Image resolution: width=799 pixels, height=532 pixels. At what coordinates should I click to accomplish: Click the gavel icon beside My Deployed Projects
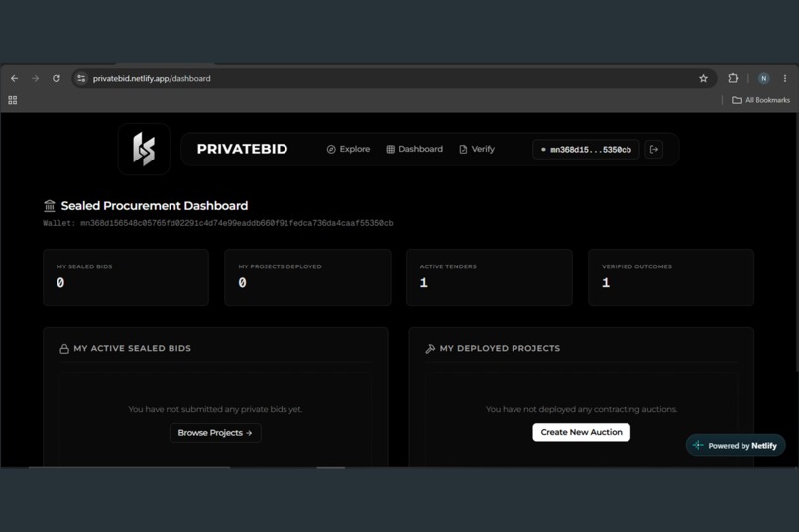coord(430,348)
